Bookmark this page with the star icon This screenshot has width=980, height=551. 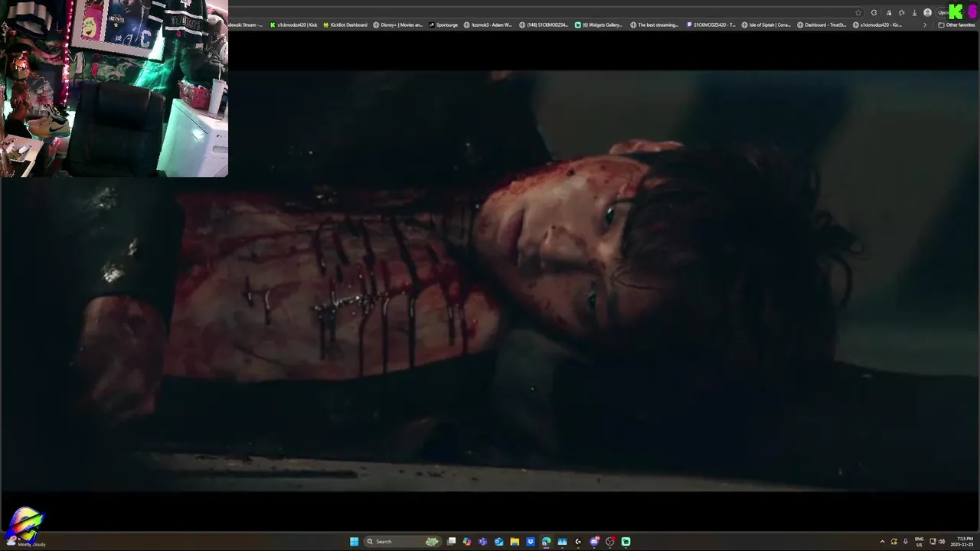[858, 12]
